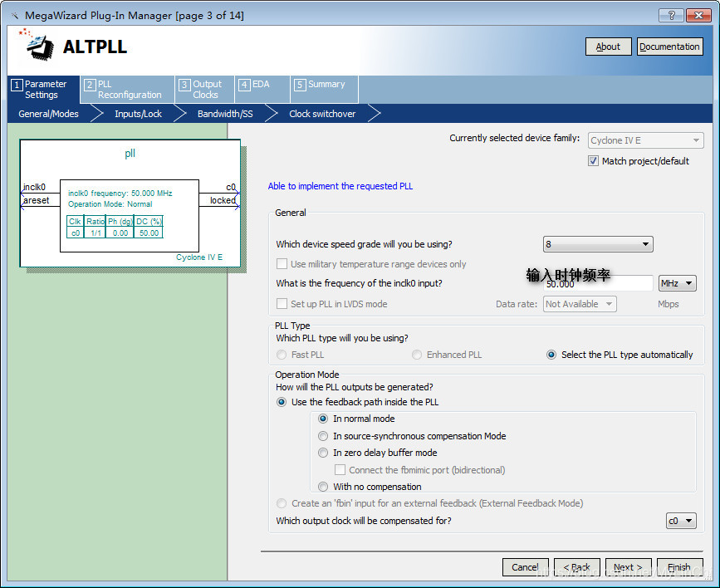Click the About button
Viewport: 720px width, 588px height.
point(608,47)
